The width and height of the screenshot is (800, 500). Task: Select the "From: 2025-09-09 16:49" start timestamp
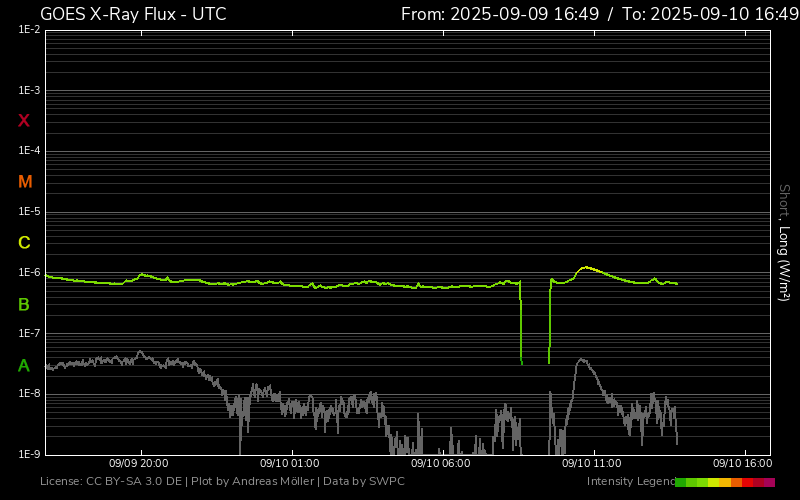point(500,14)
